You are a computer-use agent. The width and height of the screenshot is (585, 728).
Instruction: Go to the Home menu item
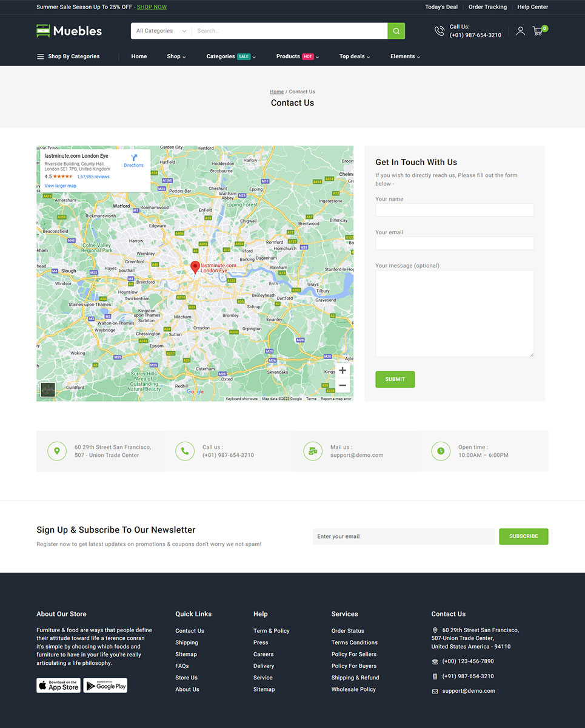139,56
